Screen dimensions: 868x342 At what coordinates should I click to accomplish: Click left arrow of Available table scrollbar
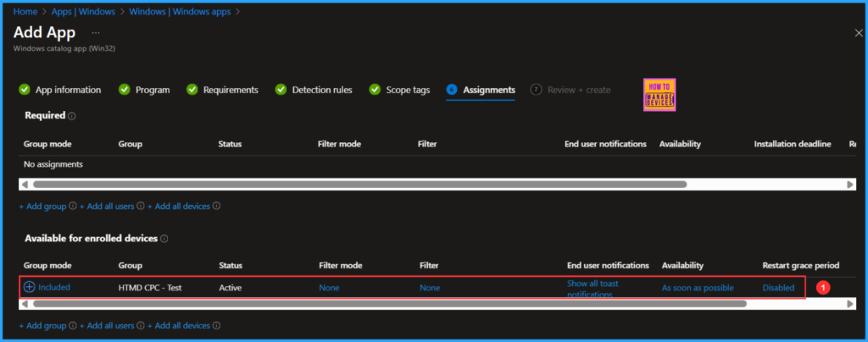(25, 304)
